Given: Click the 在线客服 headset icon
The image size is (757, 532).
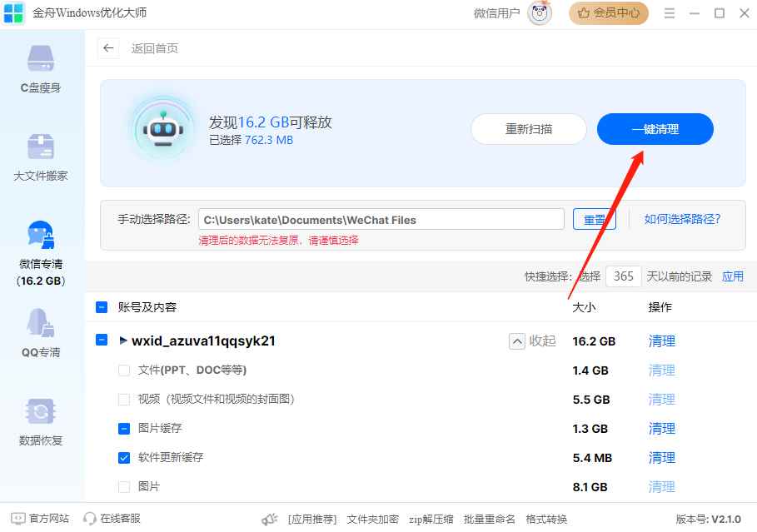Looking at the screenshot, I should [89, 519].
